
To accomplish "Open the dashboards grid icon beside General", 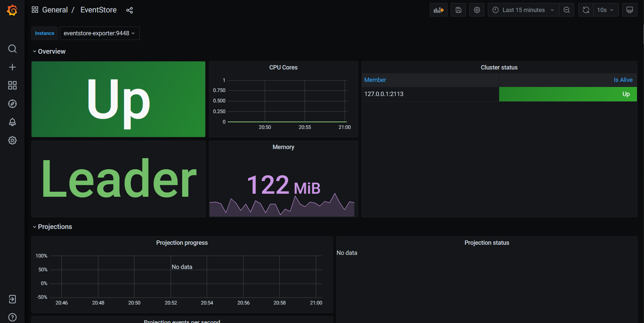I will point(35,10).
